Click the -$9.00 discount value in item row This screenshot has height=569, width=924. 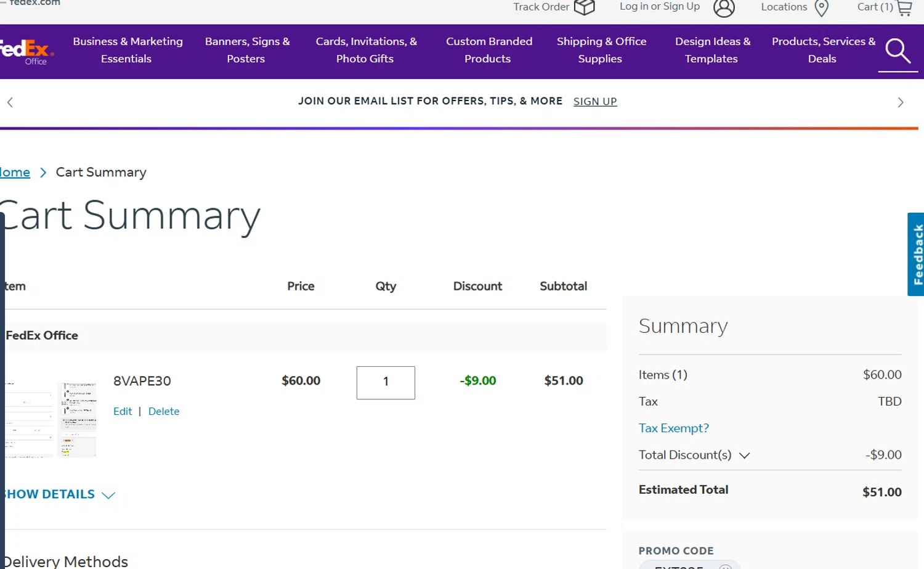pyautogui.click(x=478, y=381)
